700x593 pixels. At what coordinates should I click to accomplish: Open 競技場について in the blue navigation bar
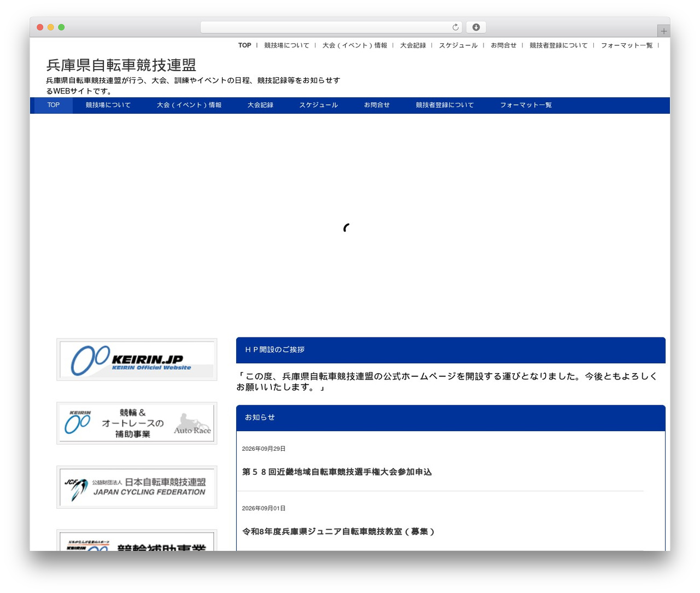point(108,105)
